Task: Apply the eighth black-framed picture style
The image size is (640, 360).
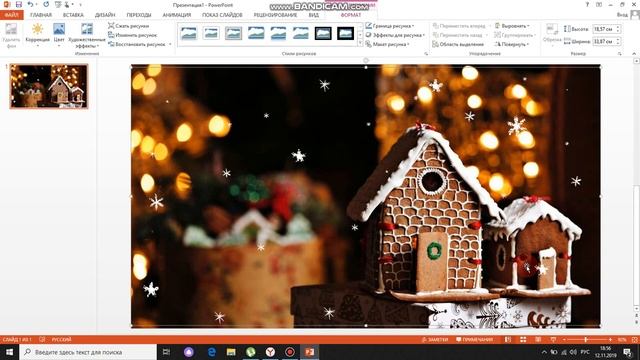Action: [x=345, y=33]
